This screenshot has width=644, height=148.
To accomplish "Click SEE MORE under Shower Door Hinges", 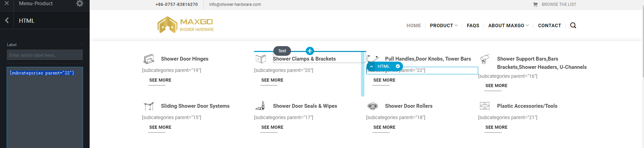I will [x=160, y=80].
